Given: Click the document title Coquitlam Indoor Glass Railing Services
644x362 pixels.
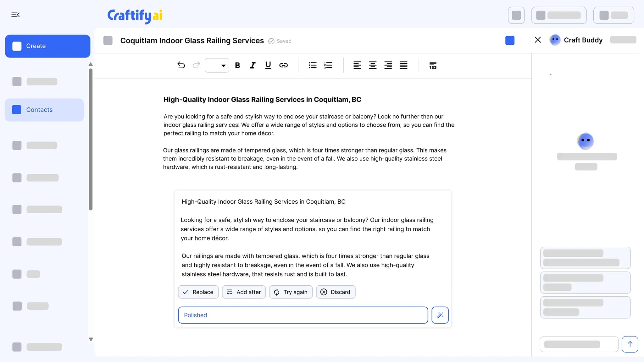Looking at the screenshot, I should click(192, 41).
